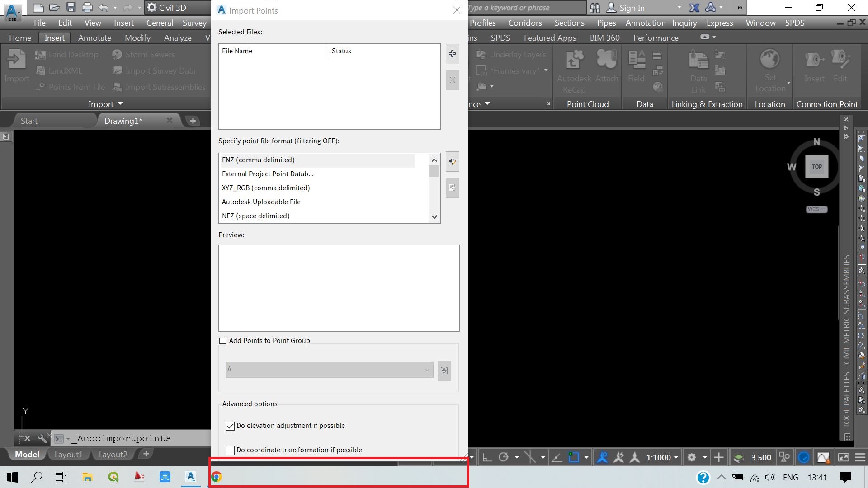Check Add Points to Point Group
The width and height of the screenshot is (868, 488).
tap(223, 341)
